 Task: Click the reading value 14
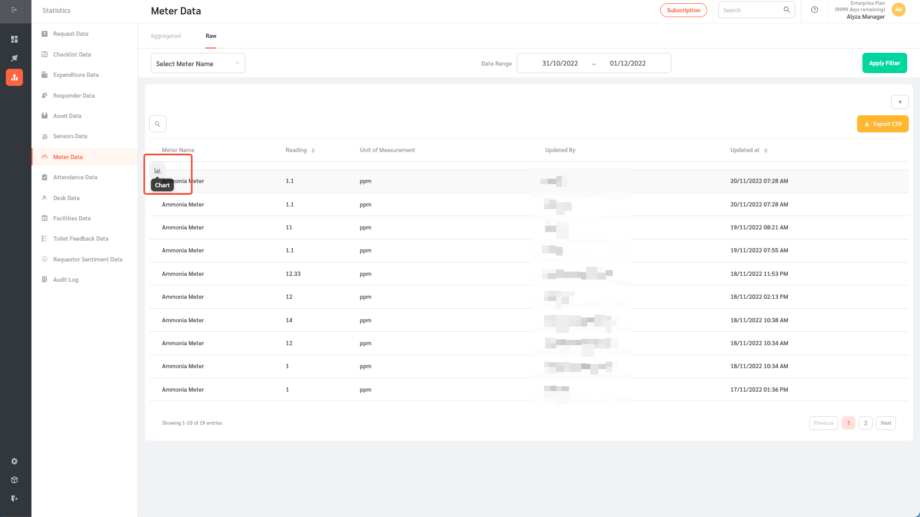tap(289, 320)
